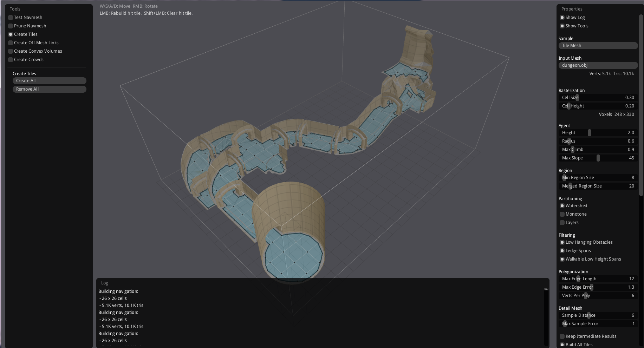The width and height of the screenshot is (644, 348).
Task: Click the first '- 26 x 26 cells' log line
Action: pos(113,298)
